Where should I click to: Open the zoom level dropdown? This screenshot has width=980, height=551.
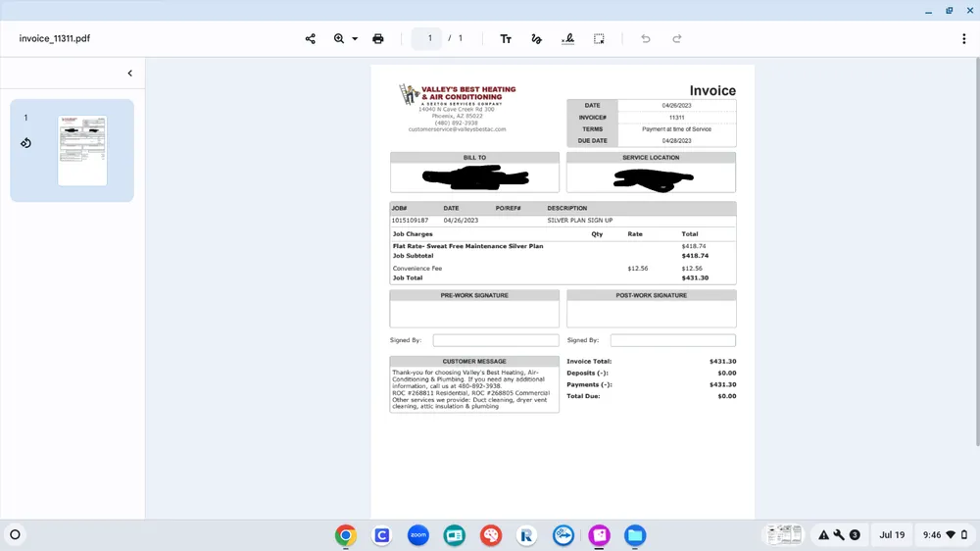[x=355, y=39]
